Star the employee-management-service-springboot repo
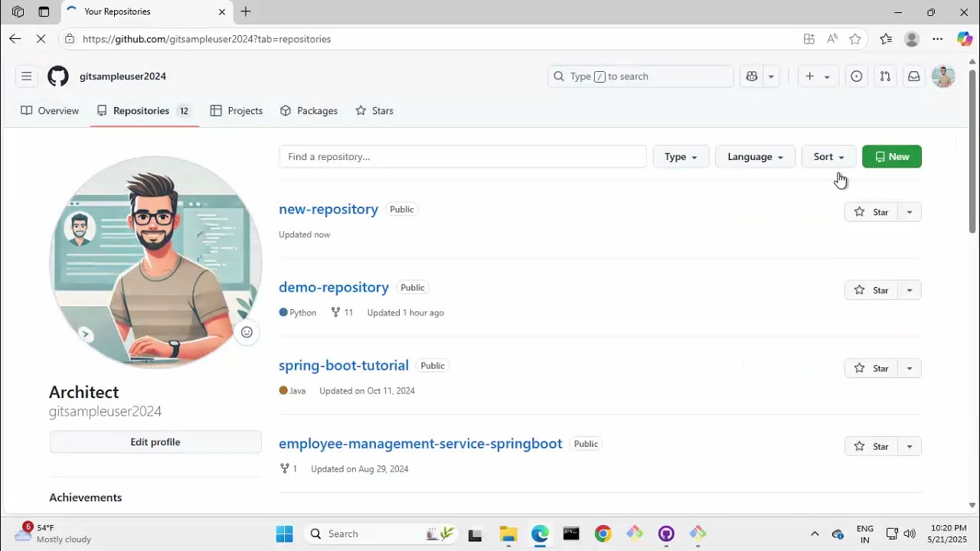Viewport: 980px width, 551px height. (871, 446)
